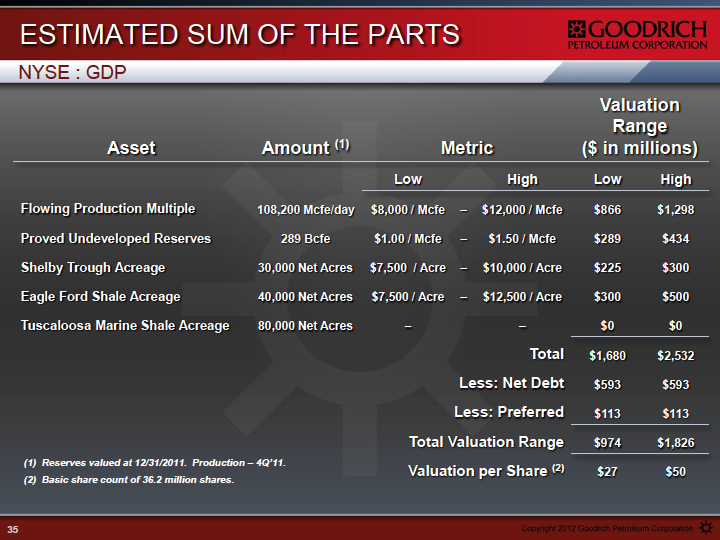Image resolution: width=720 pixels, height=540 pixels.
Task: Click the 108,200 Mcfe/day amount value
Action: [305, 210]
